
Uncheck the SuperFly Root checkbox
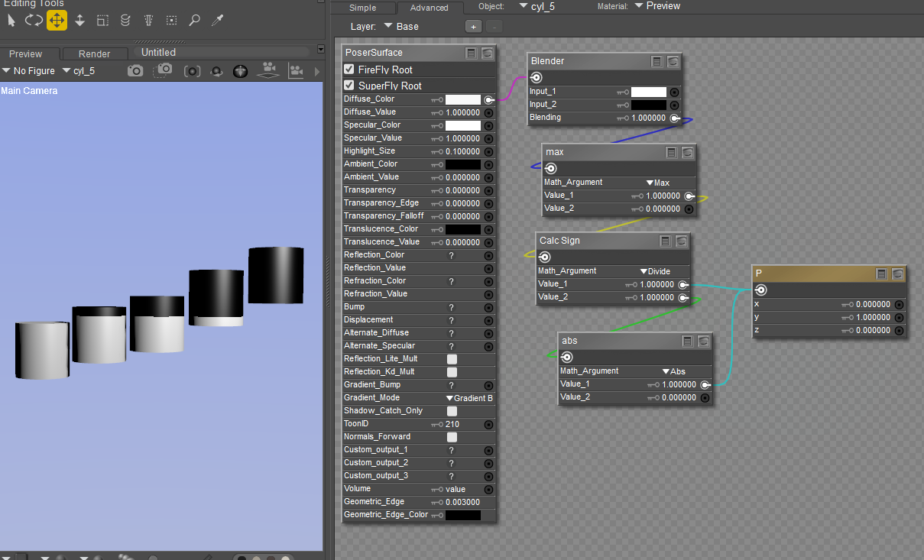point(349,86)
